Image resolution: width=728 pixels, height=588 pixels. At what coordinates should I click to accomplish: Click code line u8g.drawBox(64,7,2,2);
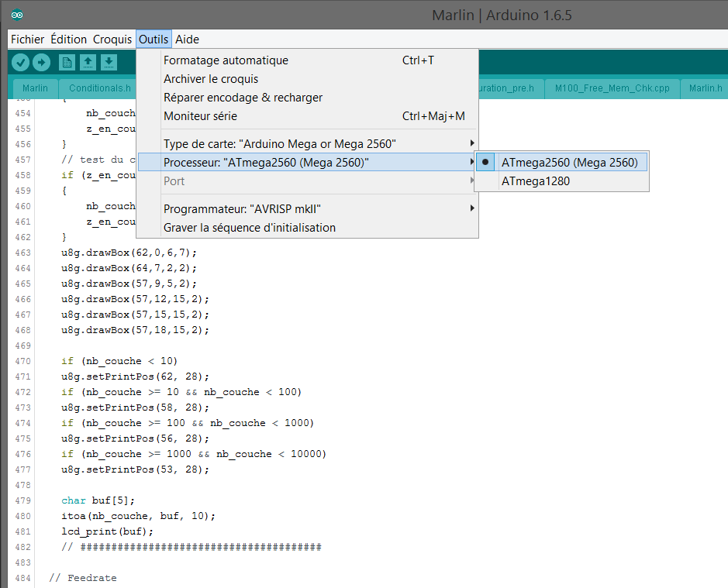[129, 268]
